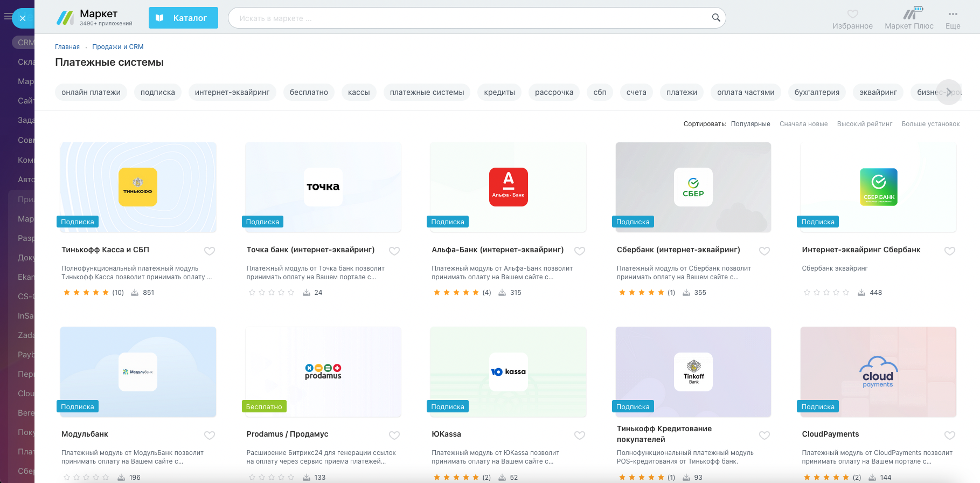Click the cloud payments logo icon
Screen dimensions: 980x483
(878, 372)
